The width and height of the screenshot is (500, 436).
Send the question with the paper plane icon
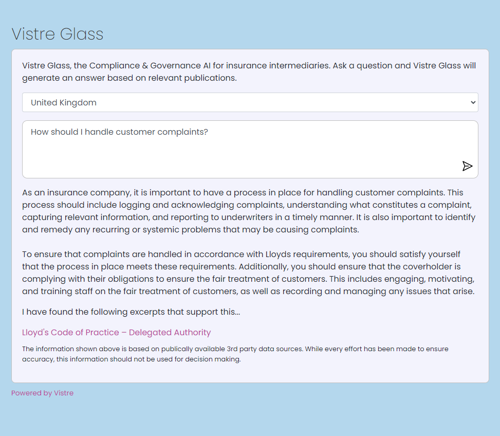467,166
